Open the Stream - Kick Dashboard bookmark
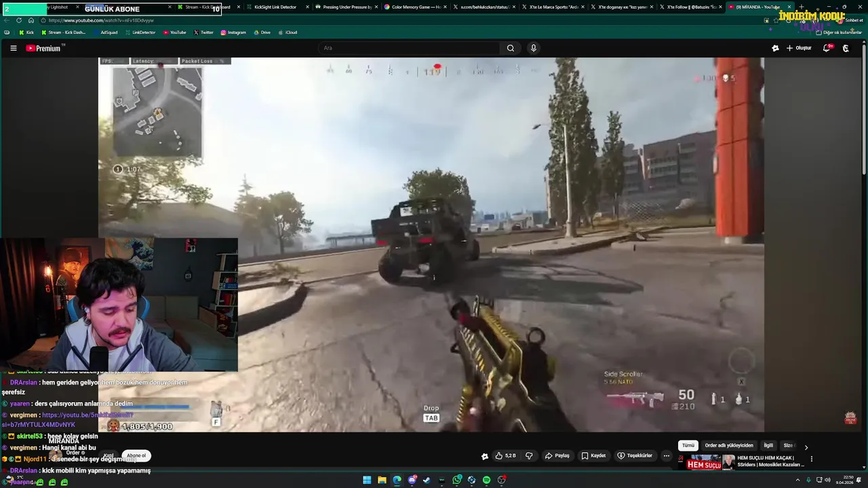 click(64, 33)
